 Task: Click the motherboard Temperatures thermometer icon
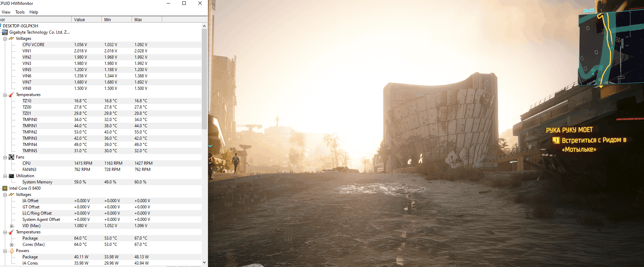tap(11, 95)
